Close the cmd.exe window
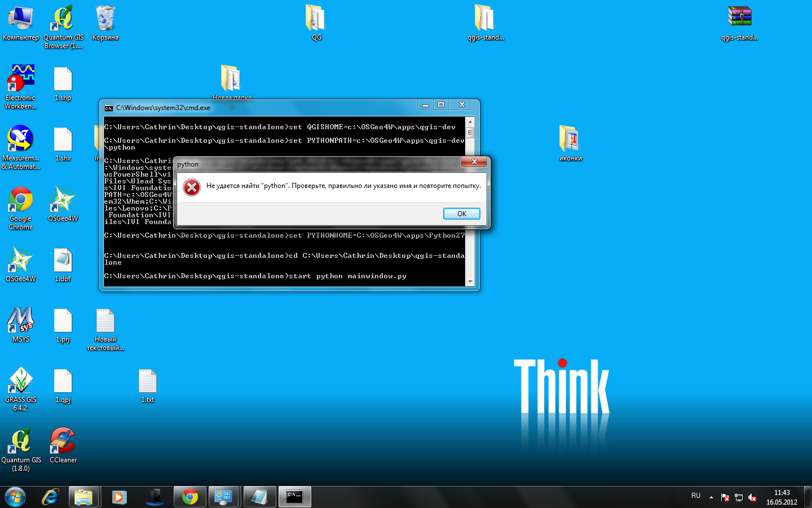The image size is (812, 508). click(462, 105)
